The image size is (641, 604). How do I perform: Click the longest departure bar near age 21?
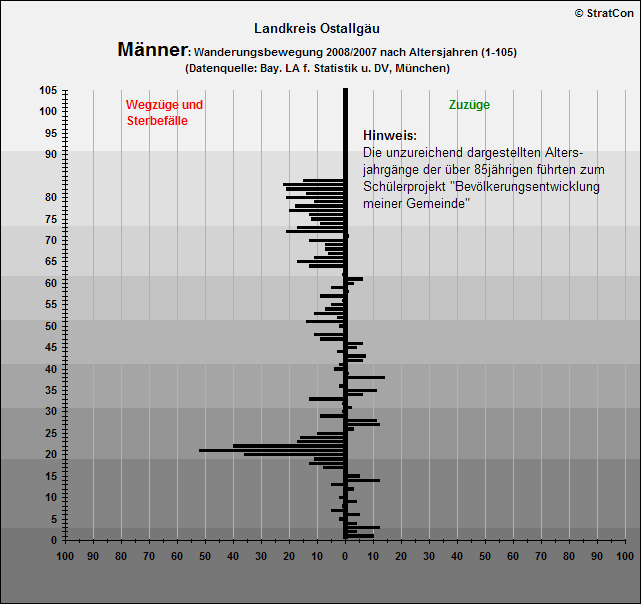271,450
